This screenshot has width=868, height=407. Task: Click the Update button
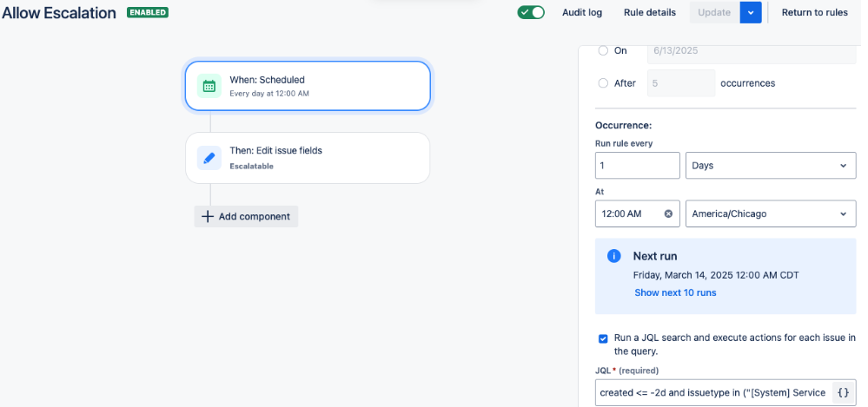click(x=714, y=12)
